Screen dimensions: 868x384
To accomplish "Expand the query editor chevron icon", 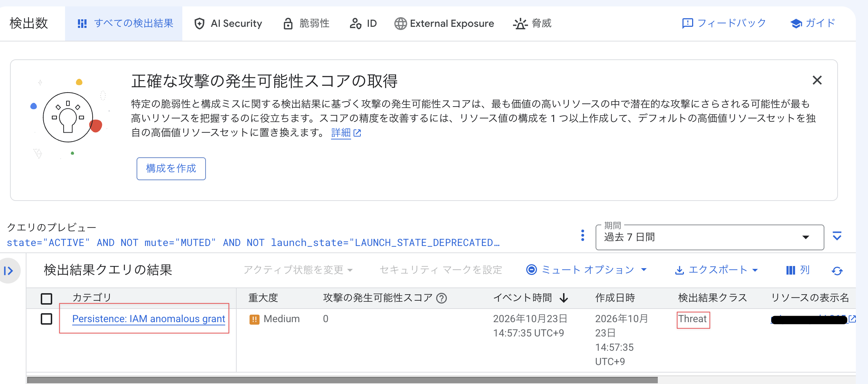I will (x=837, y=236).
